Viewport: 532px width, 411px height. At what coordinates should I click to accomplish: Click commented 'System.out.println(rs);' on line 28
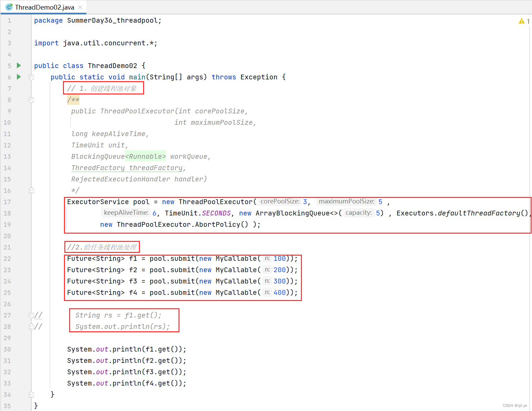tap(122, 327)
